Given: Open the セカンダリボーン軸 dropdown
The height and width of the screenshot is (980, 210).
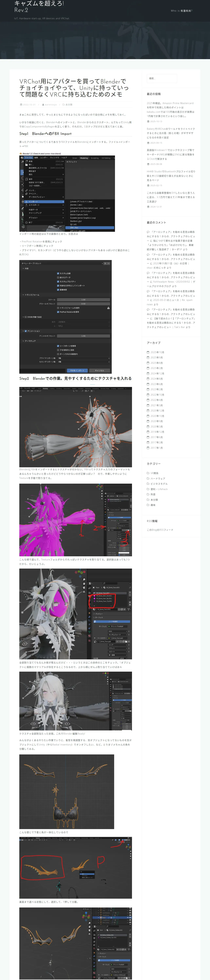Looking at the screenshot, I should (x=83, y=362).
